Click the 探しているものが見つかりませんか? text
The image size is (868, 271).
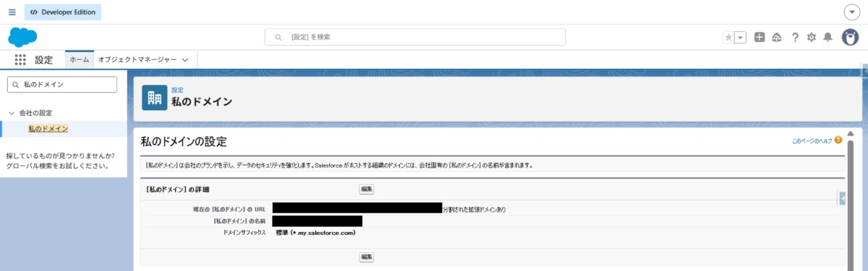[60, 155]
